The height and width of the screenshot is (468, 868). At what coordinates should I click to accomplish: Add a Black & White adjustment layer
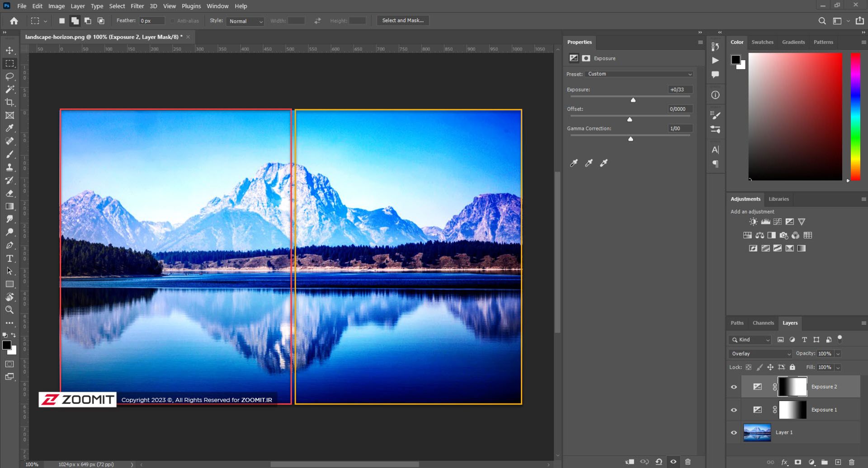click(x=771, y=235)
